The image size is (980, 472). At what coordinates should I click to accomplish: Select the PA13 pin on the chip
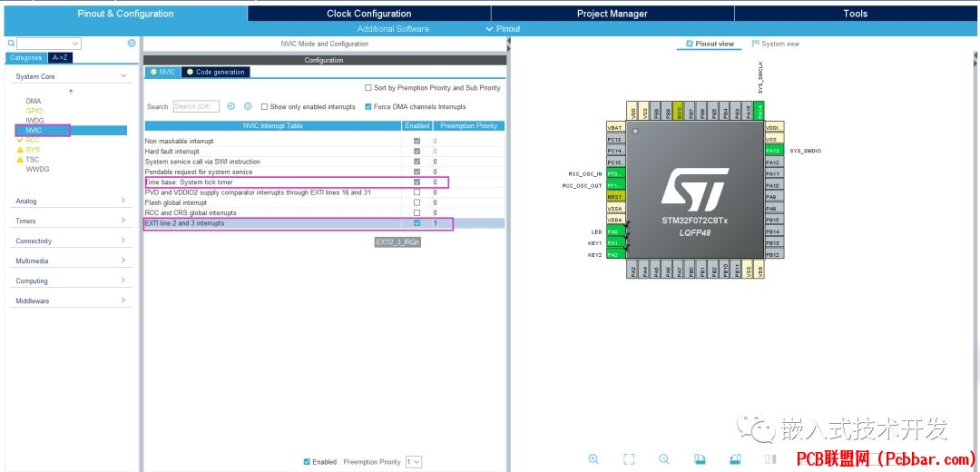[x=774, y=151]
